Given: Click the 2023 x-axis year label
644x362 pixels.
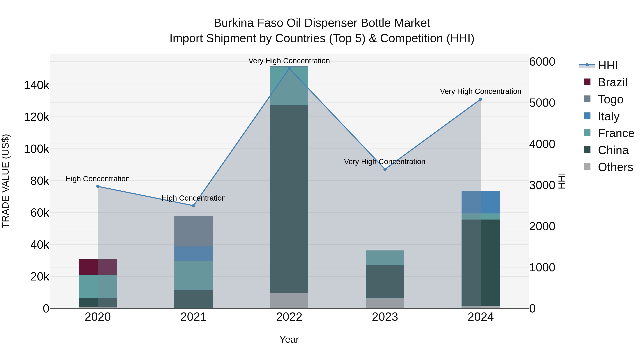Looking at the screenshot, I should (385, 317).
